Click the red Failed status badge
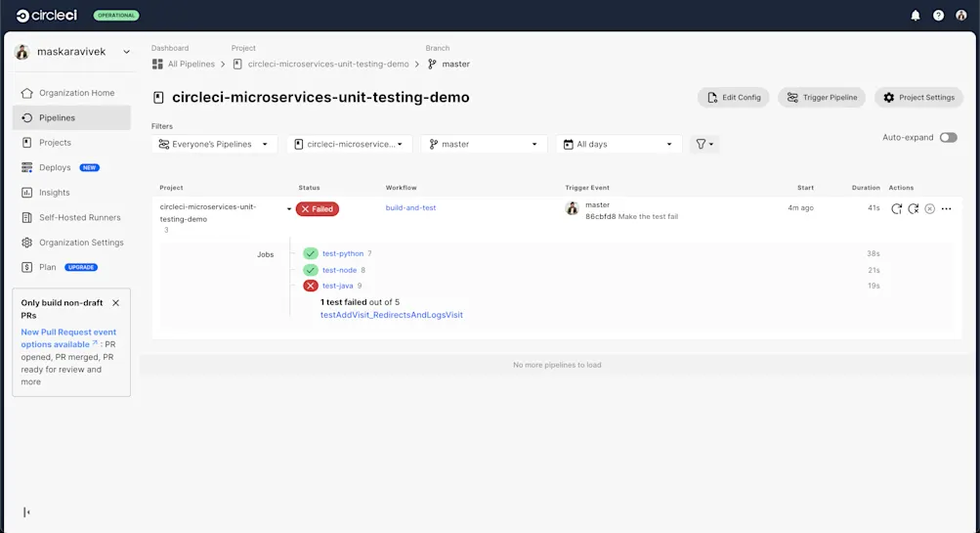 [318, 209]
